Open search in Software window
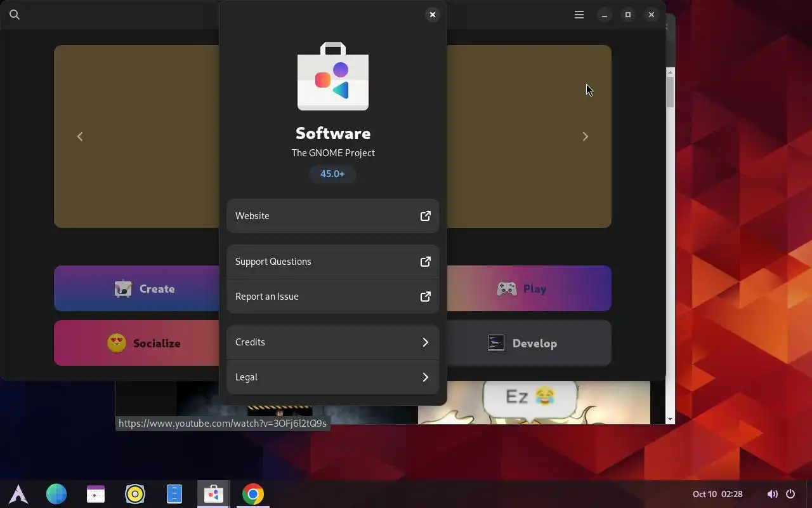 [x=15, y=15]
